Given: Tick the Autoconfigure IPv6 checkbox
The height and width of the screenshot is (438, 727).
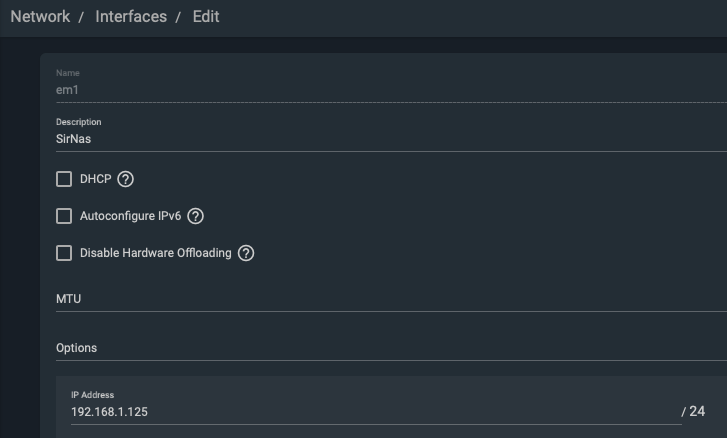Looking at the screenshot, I should tap(64, 216).
